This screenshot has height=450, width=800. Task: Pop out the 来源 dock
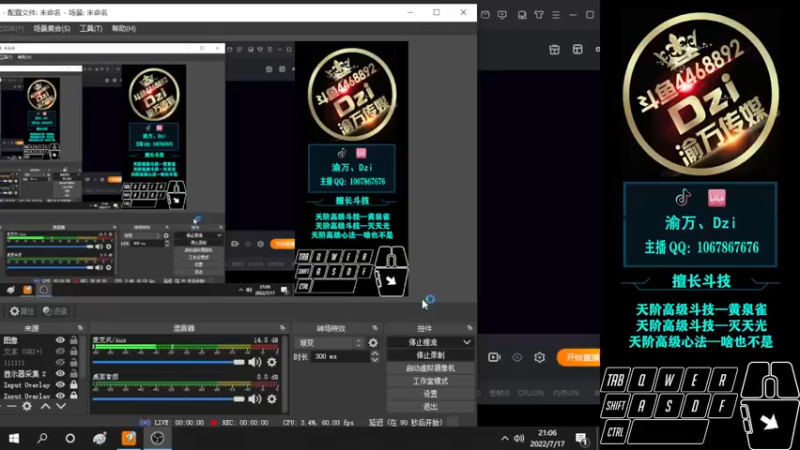point(80,328)
